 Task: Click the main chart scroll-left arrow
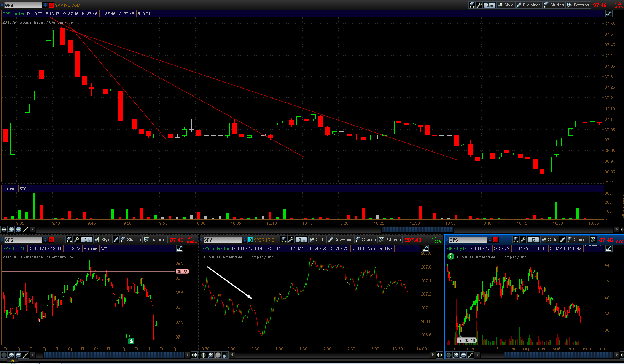[33, 229]
